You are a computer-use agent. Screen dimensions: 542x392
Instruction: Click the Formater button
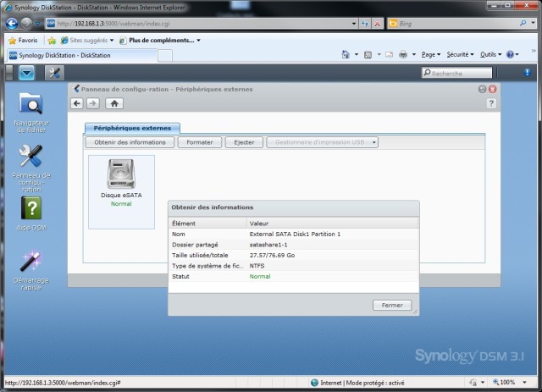click(200, 142)
